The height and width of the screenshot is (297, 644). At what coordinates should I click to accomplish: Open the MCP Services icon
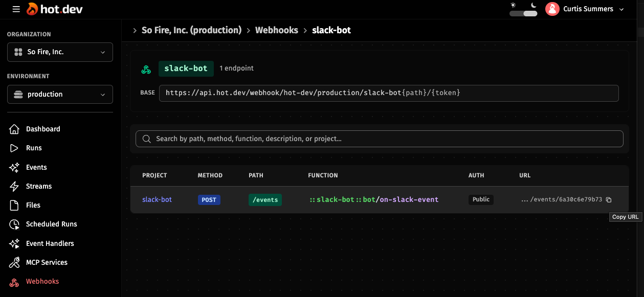point(14,262)
